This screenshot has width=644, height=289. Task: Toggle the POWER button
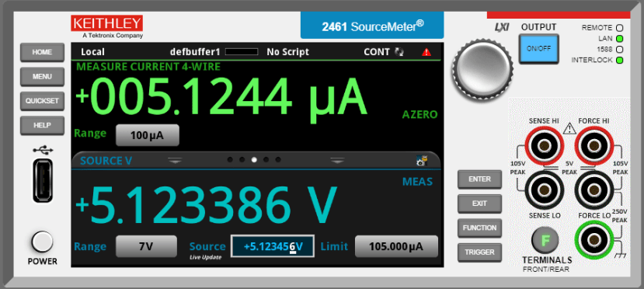(x=42, y=242)
